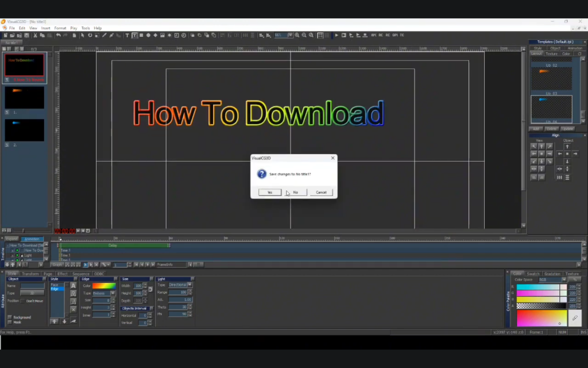Click the Paste icon on the toolbar
This screenshot has height=368, width=588.
[49, 35]
